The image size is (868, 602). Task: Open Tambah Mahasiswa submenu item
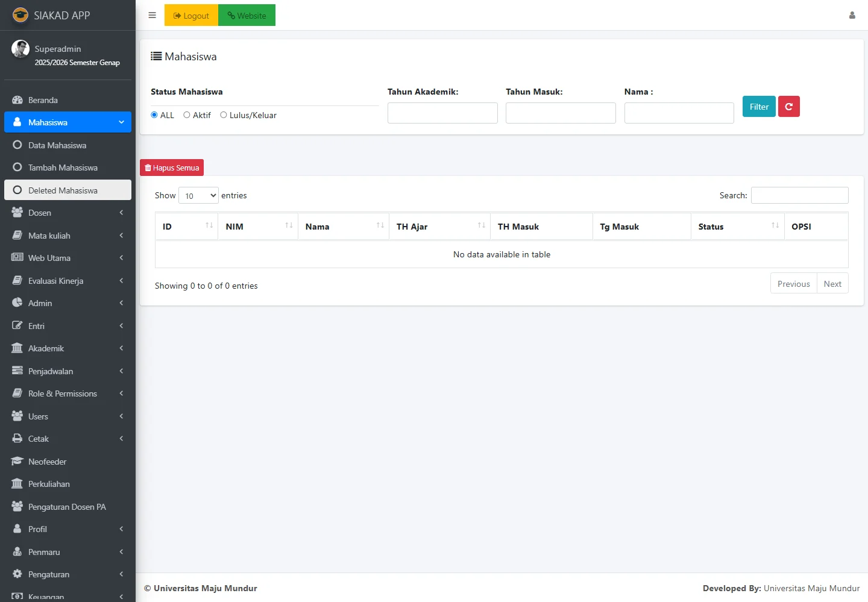[x=63, y=168]
